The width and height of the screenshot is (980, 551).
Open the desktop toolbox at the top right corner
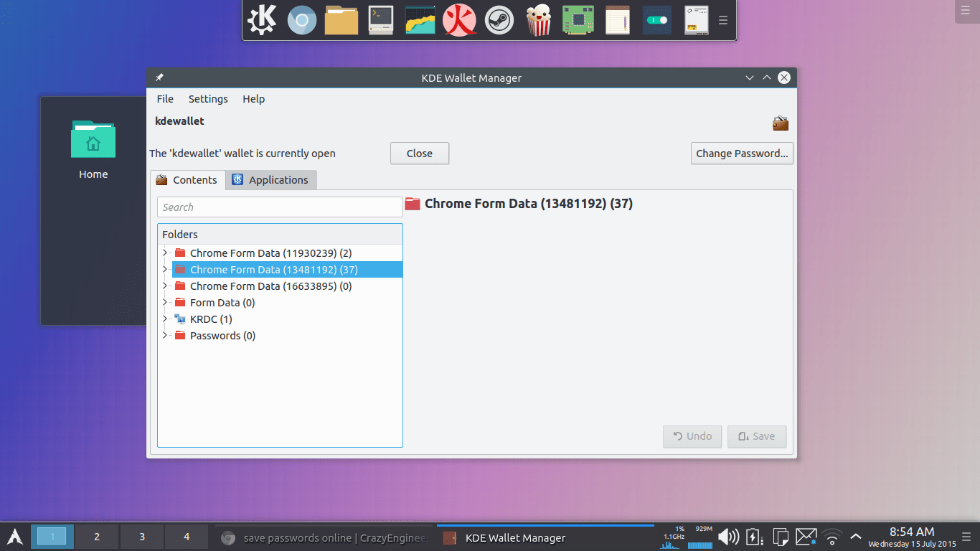(x=966, y=10)
